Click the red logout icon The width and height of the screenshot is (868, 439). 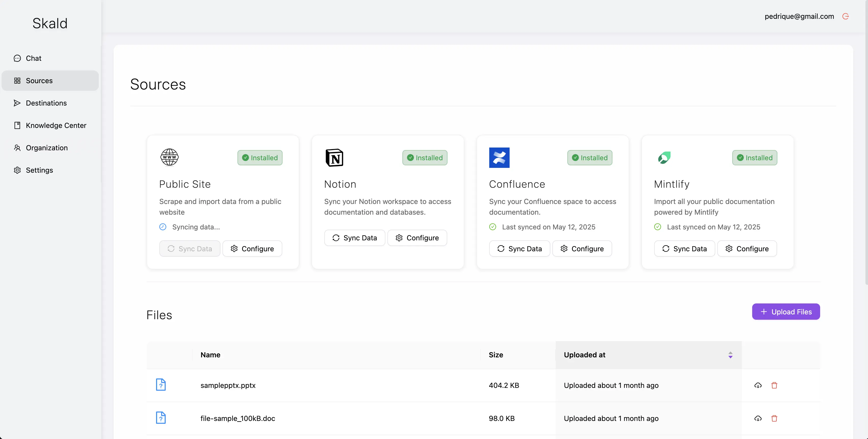point(845,16)
